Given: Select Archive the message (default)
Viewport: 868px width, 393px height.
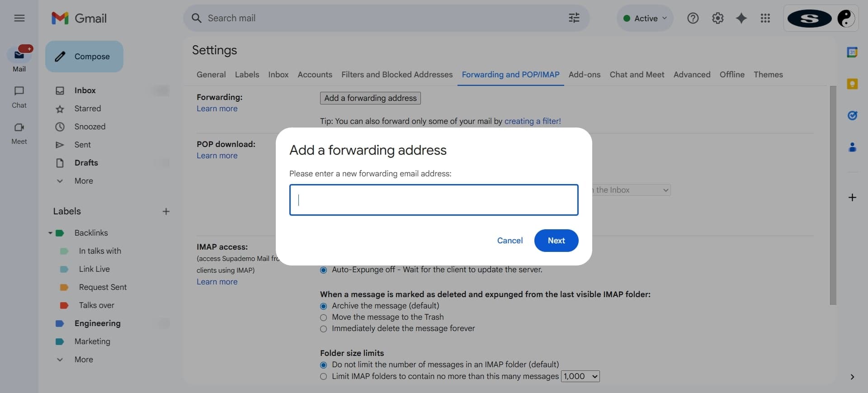Looking at the screenshot, I should coord(323,306).
